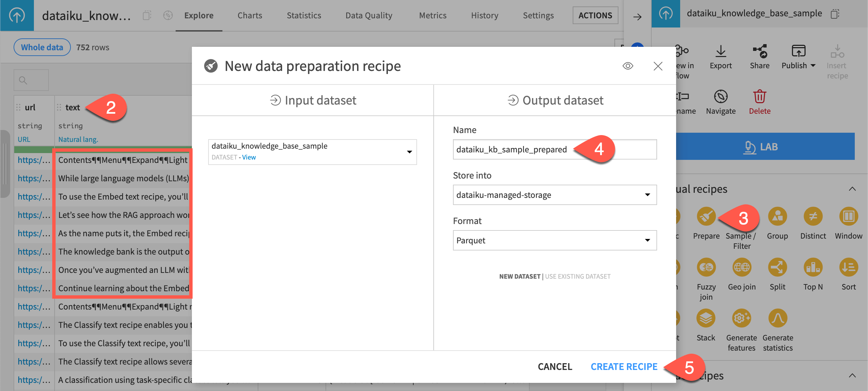Select the Prepare recipe icon
This screenshot has width=868, height=391.
(x=706, y=216)
